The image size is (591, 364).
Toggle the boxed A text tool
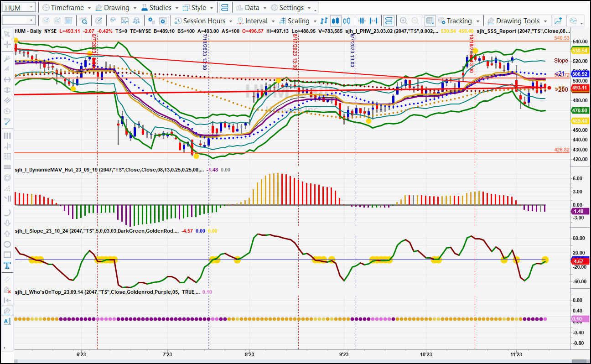7,321
